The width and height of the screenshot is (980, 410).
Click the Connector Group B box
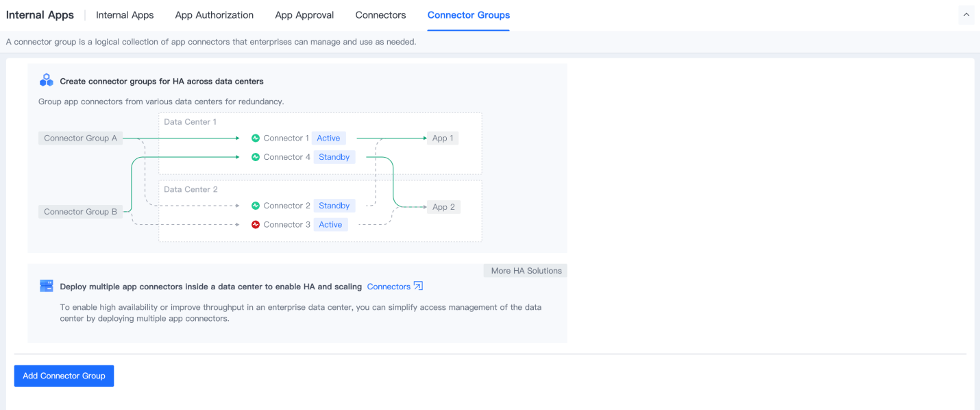pos(80,212)
